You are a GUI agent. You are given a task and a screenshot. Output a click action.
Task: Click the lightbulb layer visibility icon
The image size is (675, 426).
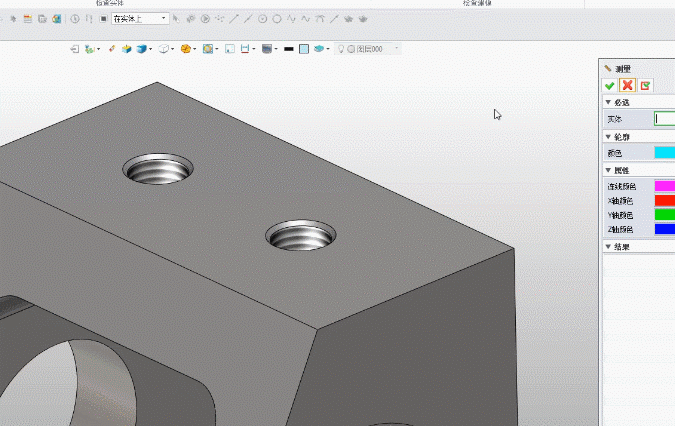340,48
